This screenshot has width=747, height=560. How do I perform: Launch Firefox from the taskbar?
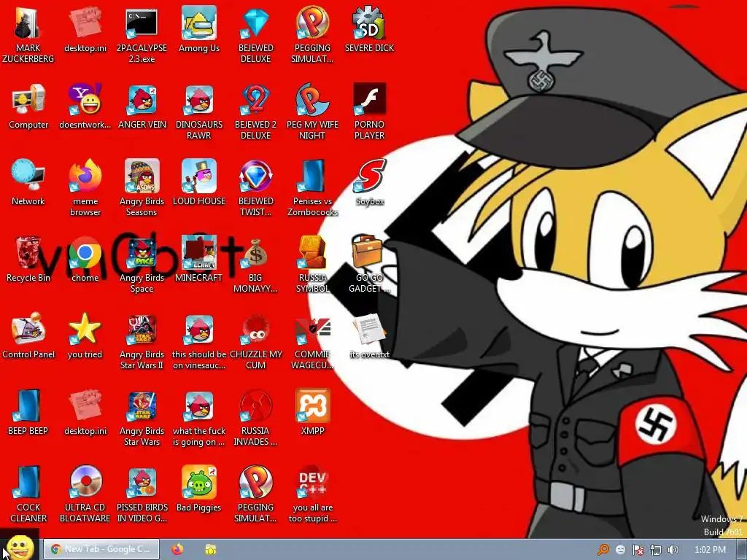point(178,550)
